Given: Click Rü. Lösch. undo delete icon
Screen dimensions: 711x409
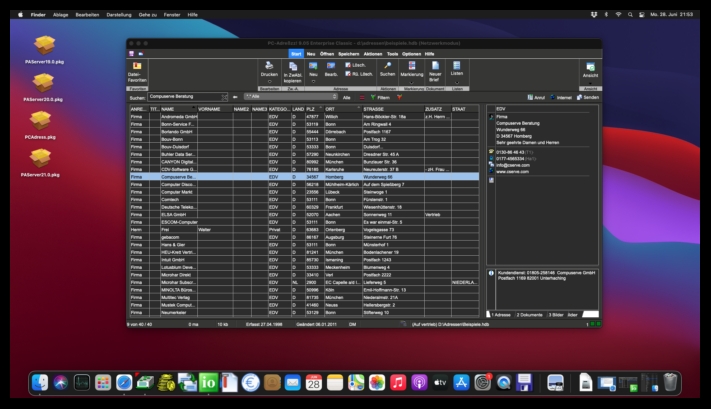Looking at the screenshot, I should pos(348,73).
